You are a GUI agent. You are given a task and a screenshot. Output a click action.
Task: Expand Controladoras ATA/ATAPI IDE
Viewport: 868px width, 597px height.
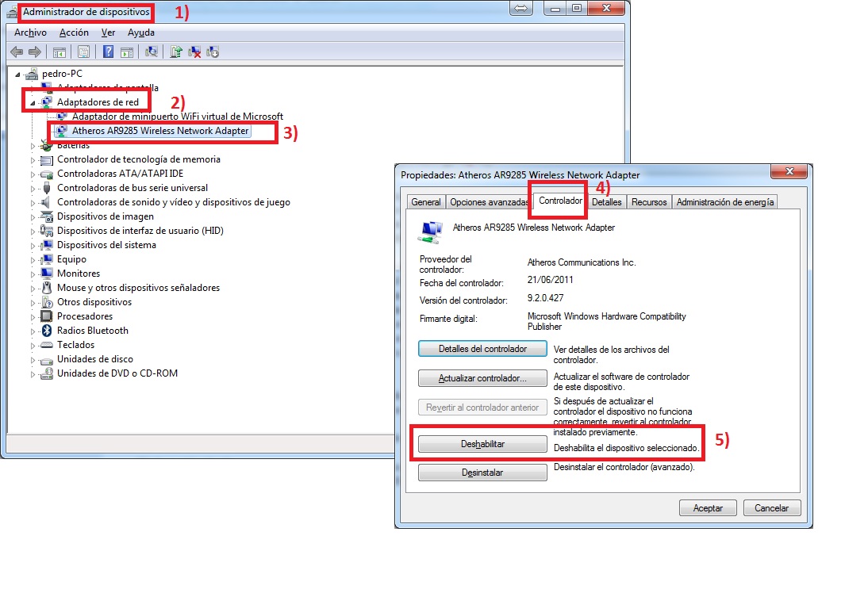point(33,174)
